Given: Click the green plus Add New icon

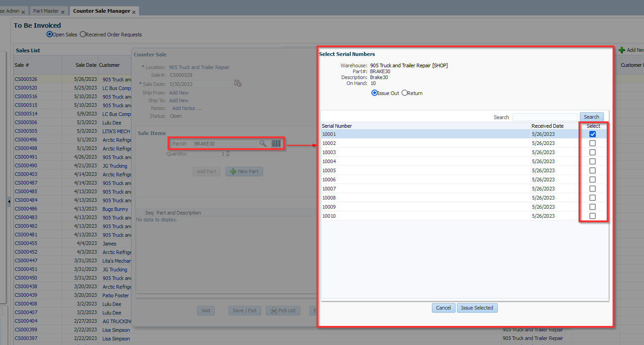Looking at the screenshot, I should pyautogui.click(x=622, y=50).
